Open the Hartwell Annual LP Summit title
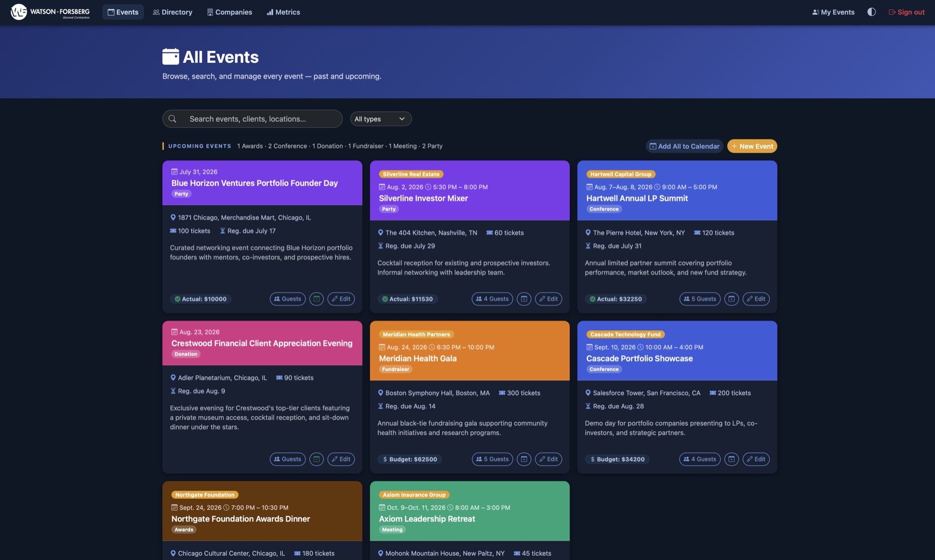This screenshot has height=560, width=935. pos(637,198)
